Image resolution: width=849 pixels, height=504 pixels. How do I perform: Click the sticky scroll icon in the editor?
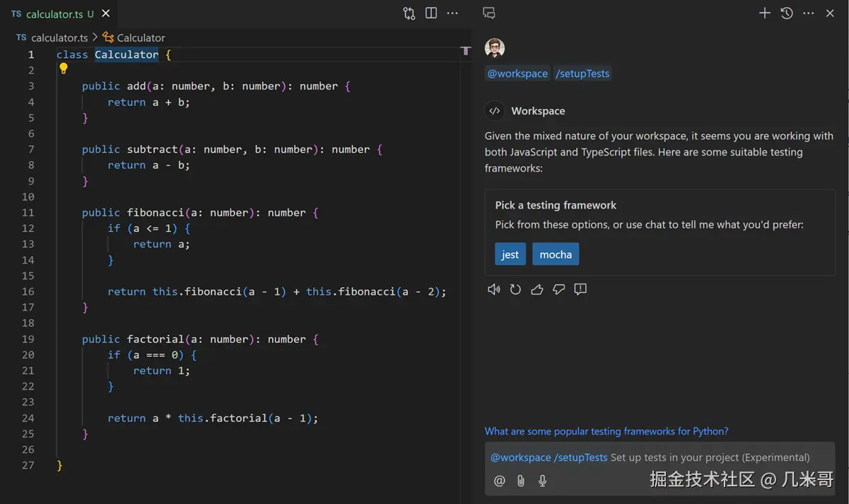click(465, 50)
